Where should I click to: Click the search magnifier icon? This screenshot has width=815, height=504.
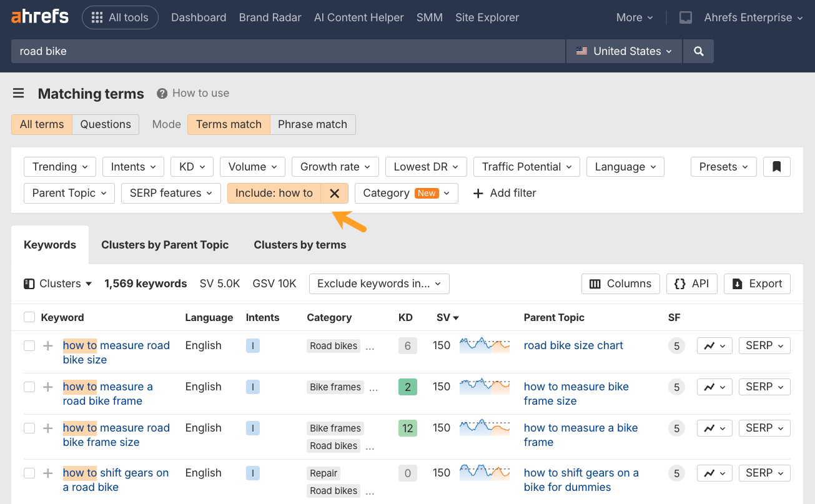coord(698,51)
